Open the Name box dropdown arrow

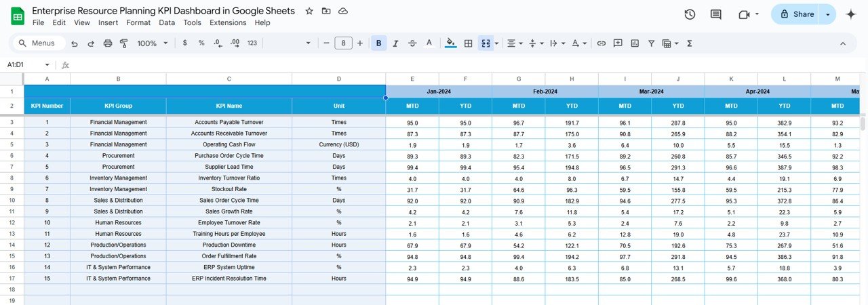[x=47, y=64]
